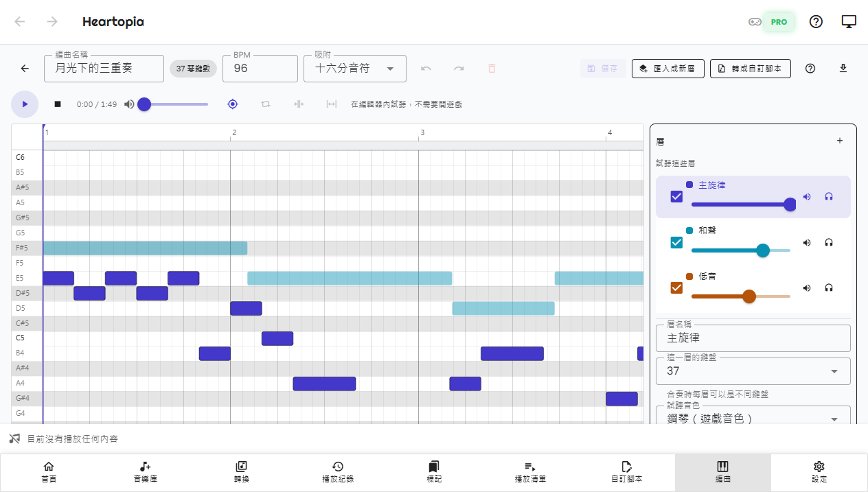Click the 編曲名稱 input field
Image resolution: width=868 pixels, height=492 pixels.
pyautogui.click(x=104, y=69)
